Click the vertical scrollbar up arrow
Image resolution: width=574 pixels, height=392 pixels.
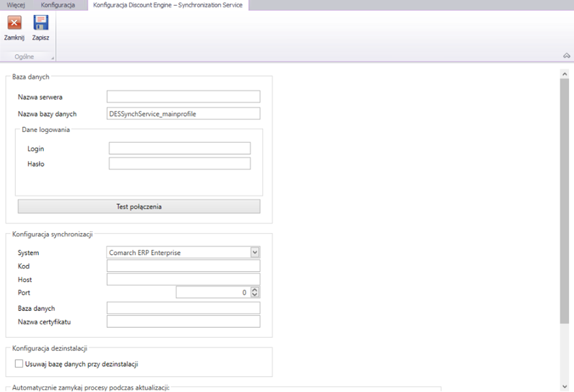click(564, 74)
